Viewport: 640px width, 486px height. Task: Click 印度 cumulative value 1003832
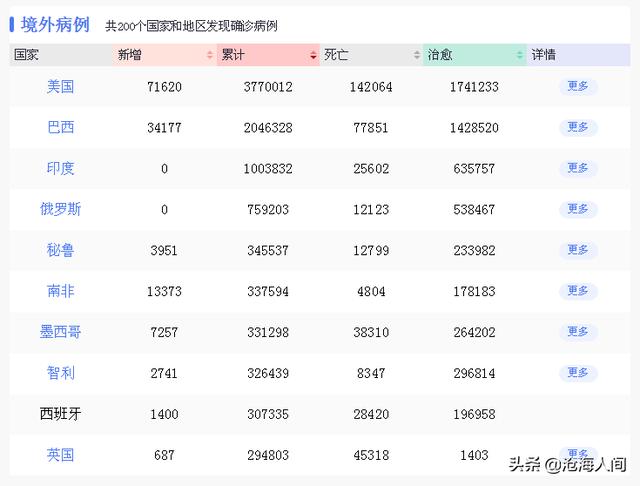point(268,169)
